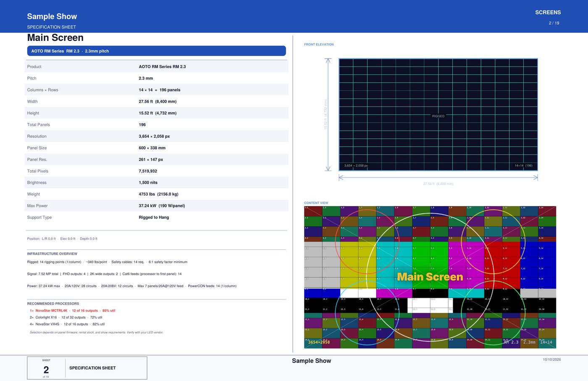Click the 'RIGGED' label in elevation grid
The image size is (588, 381).
click(438, 116)
